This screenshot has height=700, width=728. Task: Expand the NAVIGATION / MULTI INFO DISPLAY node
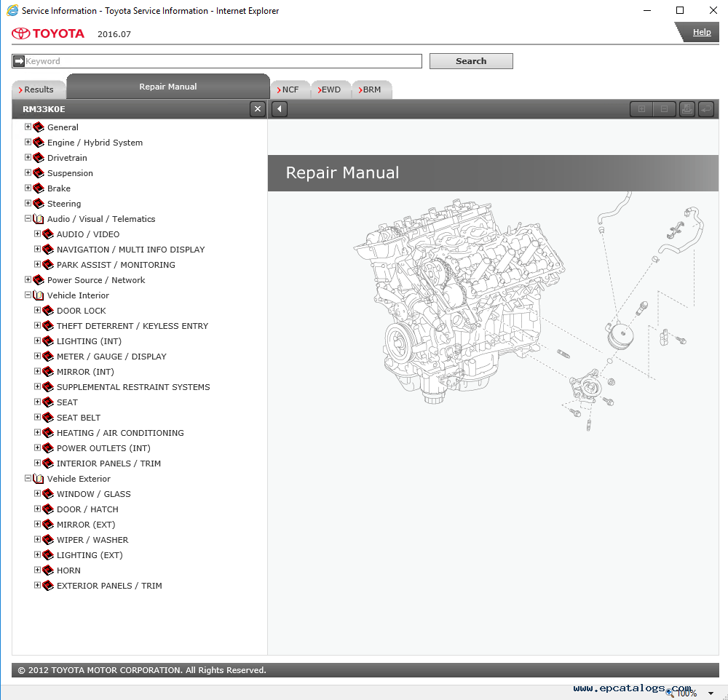tap(37, 250)
